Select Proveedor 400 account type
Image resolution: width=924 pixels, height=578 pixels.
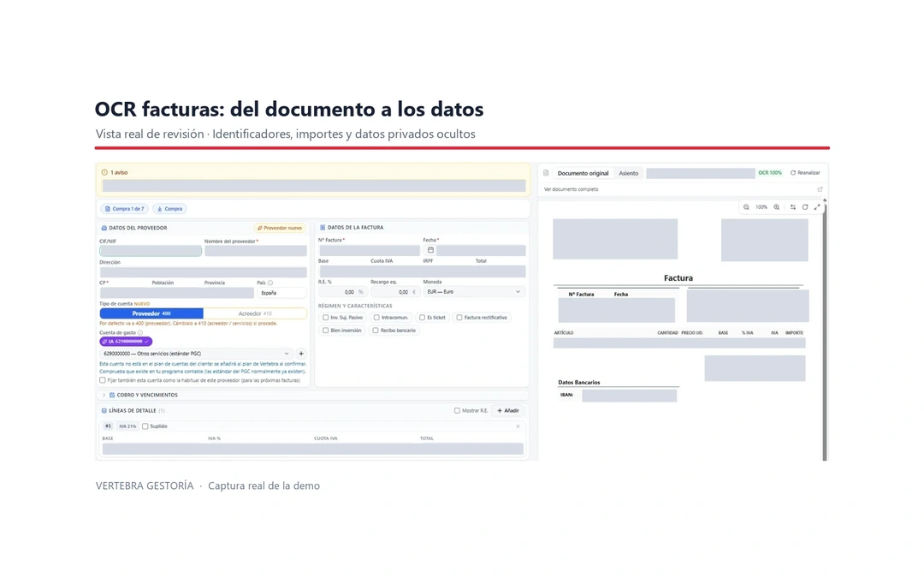[151, 313]
